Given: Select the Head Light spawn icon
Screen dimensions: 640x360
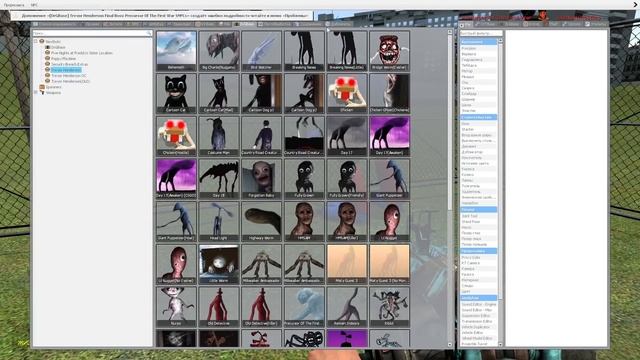Looking at the screenshot, I should 219,222.
